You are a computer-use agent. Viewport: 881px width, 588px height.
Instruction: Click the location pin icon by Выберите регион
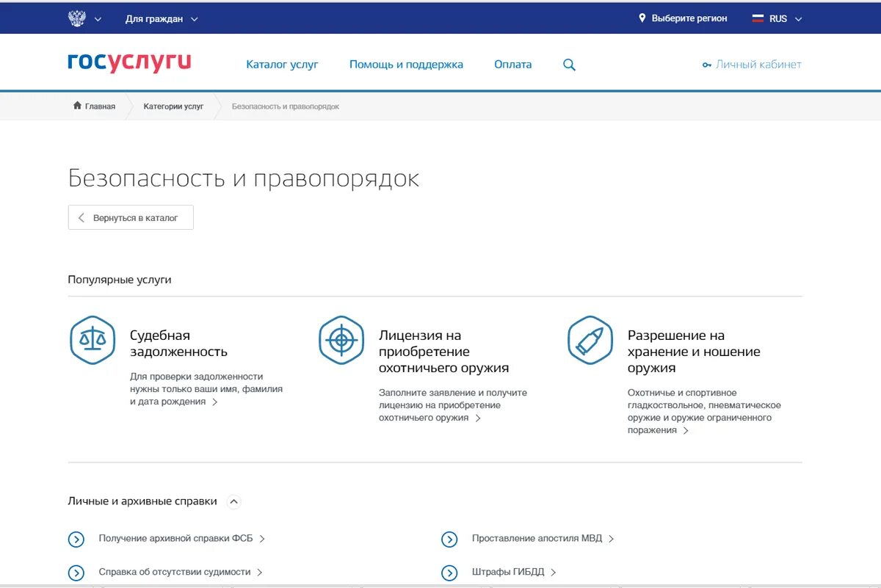642,18
